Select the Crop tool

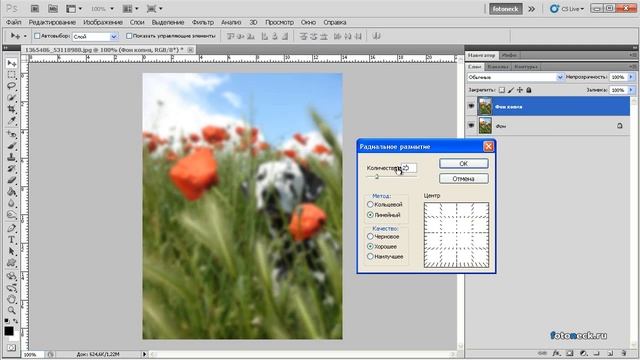pos(11,109)
